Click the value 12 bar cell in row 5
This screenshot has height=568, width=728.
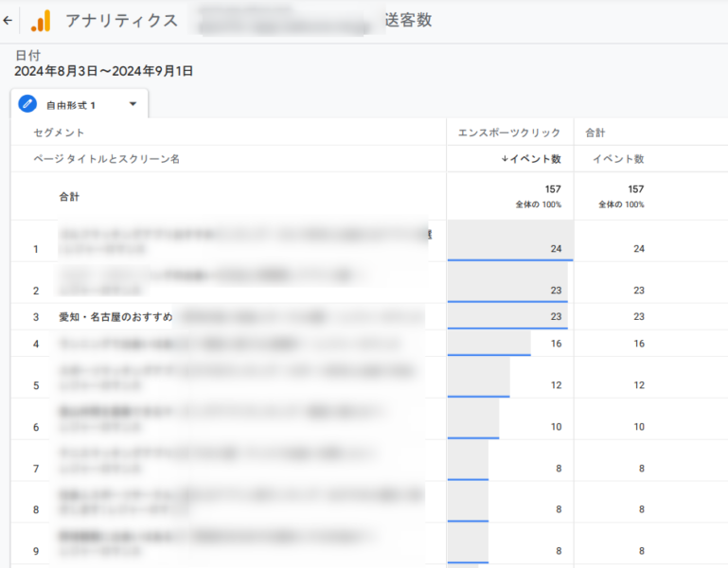point(510,377)
